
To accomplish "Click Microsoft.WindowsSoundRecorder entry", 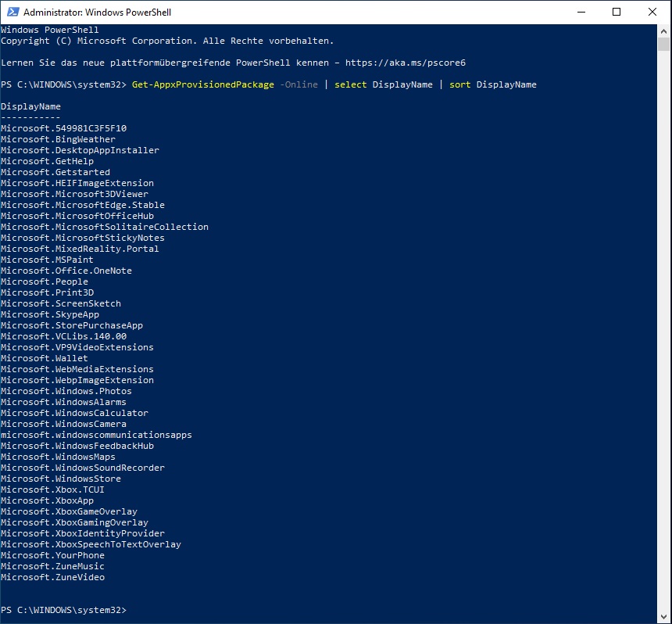I will (83, 468).
